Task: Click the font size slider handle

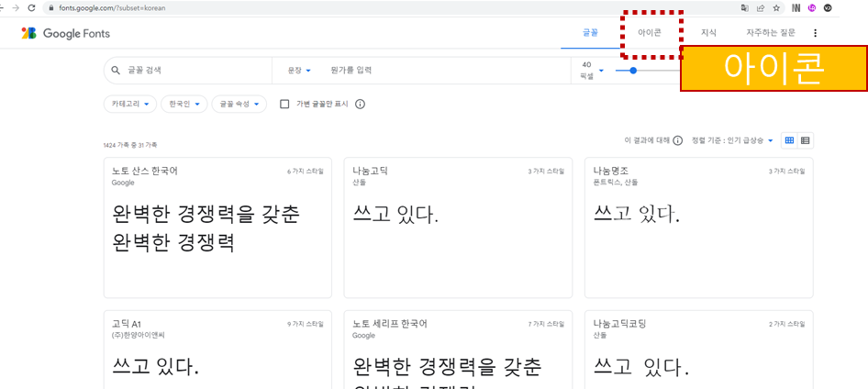Action: 633,71
